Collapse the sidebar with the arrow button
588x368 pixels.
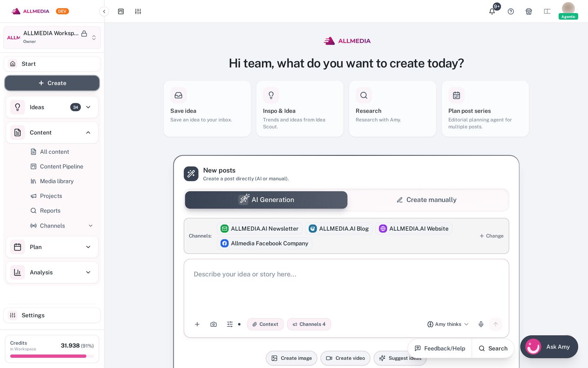(104, 11)
